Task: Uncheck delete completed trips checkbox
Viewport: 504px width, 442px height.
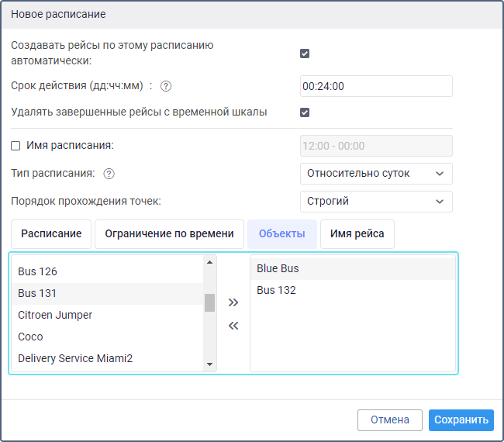Action: point(305,112)
